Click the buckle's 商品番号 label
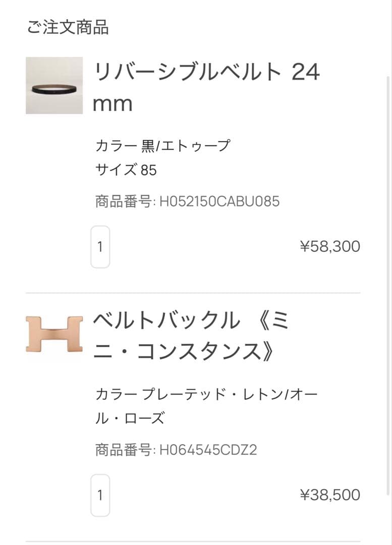Screen dimensions: 392x545 coord(125,450)
